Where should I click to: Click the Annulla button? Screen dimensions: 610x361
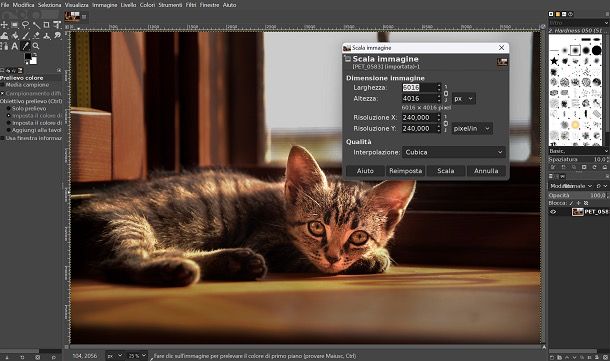(x=486, y=171)
